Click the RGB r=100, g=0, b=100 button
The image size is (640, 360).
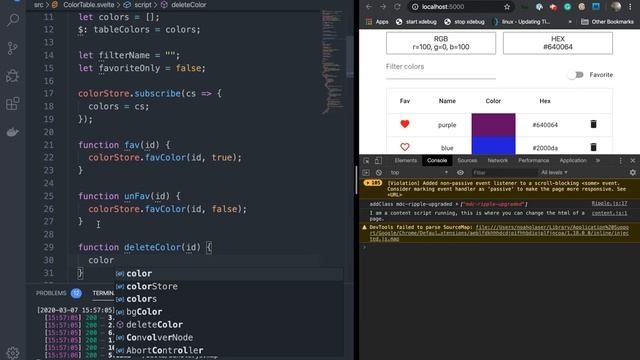[x=441, y=43]
